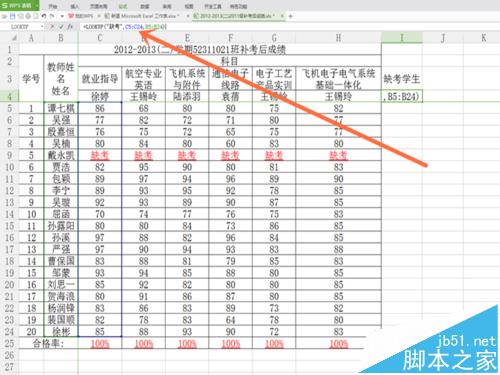Select column A header
Image resolution: width=500 pixels, height=375 pixels.
(31, 38)
